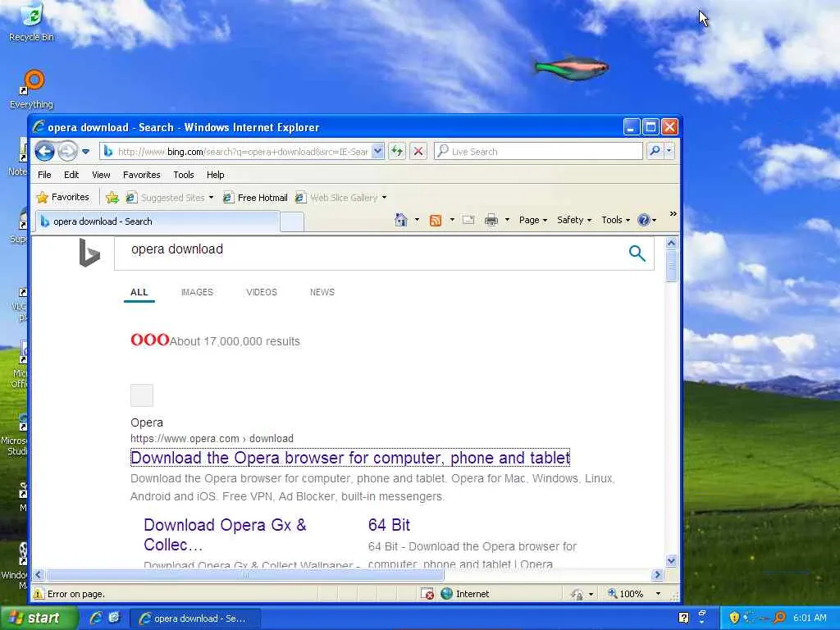Click the 100% zoom level button
This screenshot has width=840, height=630.
pyautogui.click(x=626, y=594)
